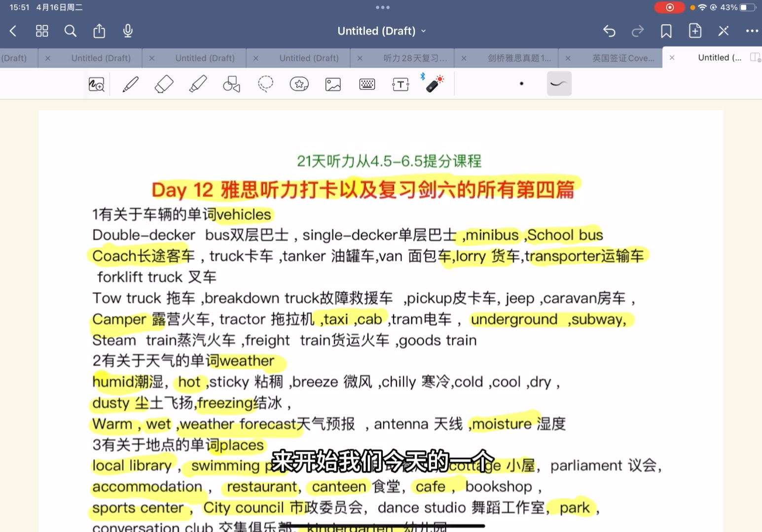Tap the highlighted word canteen
This screenshot has height=532, width=762.
[339, 487]
